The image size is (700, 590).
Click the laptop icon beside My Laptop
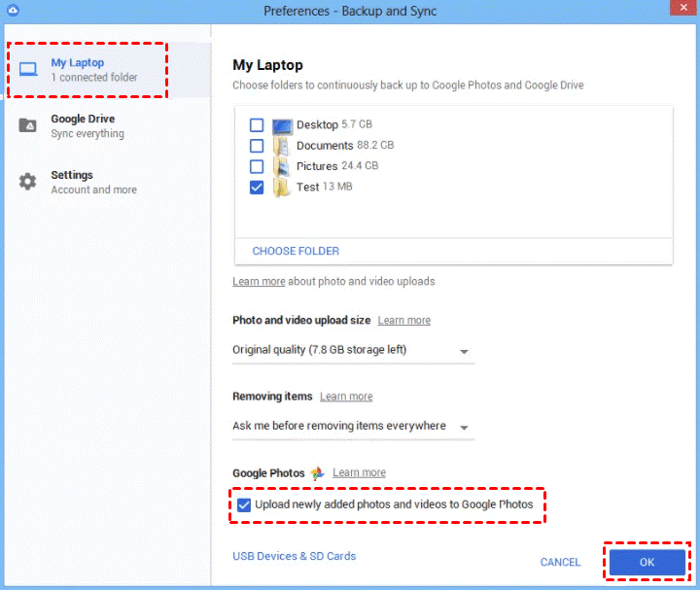click(28, 69)
